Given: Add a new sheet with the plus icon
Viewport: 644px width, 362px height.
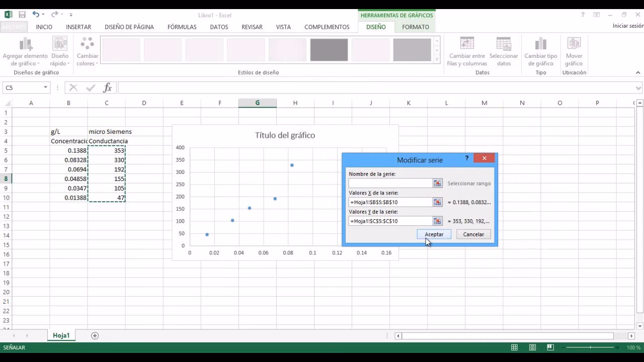Looking at the screenshot, I should pyautogui.click(x=95, y=335).
